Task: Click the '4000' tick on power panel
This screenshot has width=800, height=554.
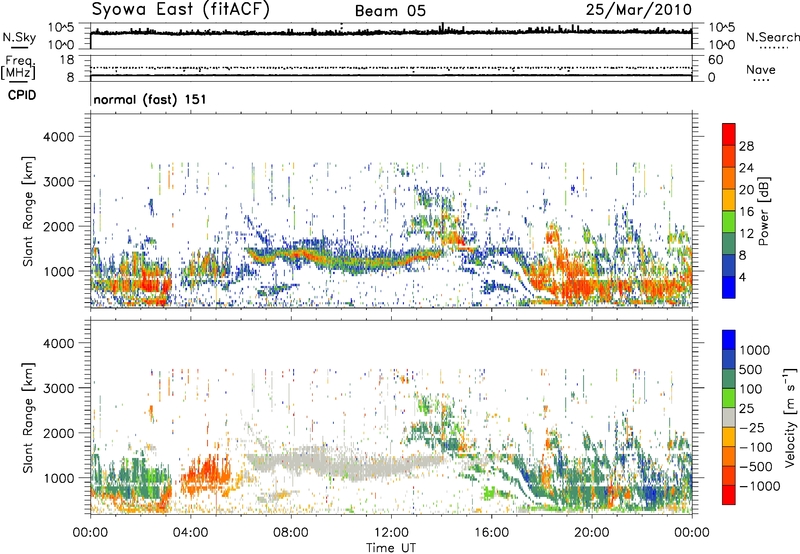Action: point(59,137)
